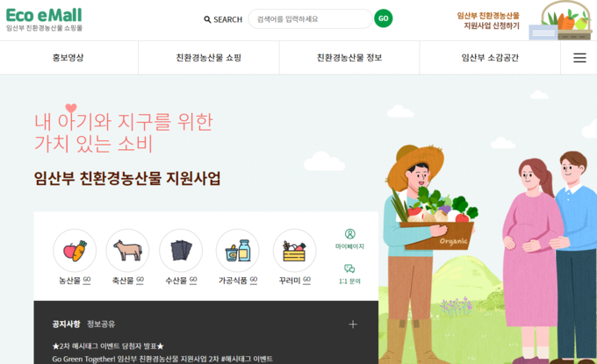Open the 친환경농산물 정보 menu
The height and width of the screenshot is (364, 597).
pos(349,57)
